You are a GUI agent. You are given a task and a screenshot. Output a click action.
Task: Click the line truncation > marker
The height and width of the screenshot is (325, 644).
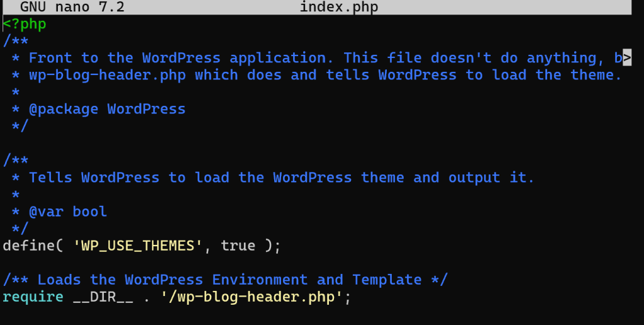click(x=627, y=58)
